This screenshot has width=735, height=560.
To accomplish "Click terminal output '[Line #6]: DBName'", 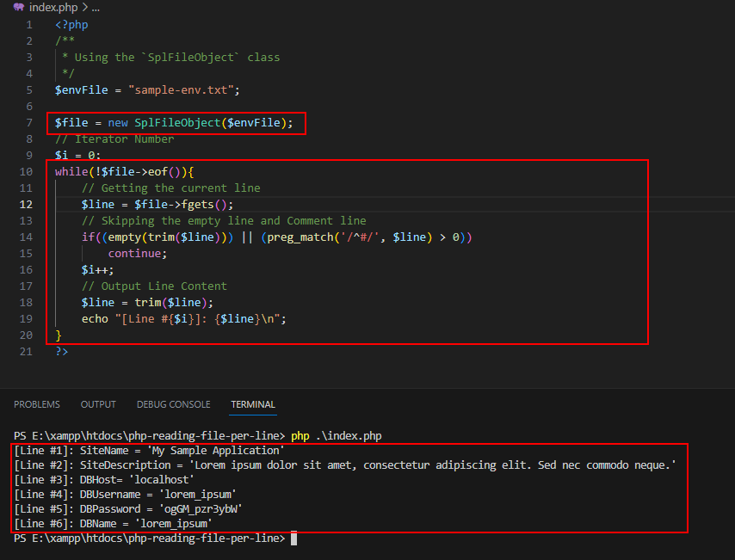I will tap(113, 524).
